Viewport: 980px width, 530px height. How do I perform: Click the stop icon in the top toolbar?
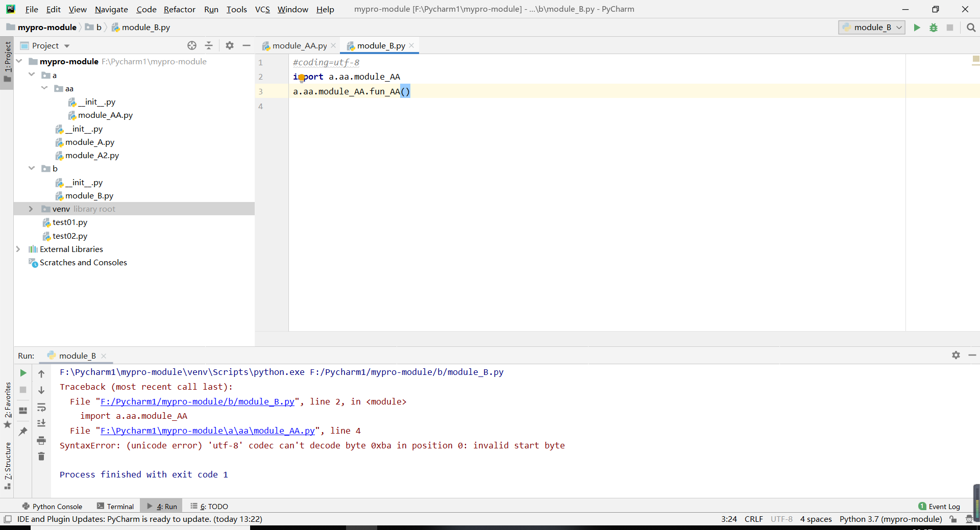tap(950, 28)
